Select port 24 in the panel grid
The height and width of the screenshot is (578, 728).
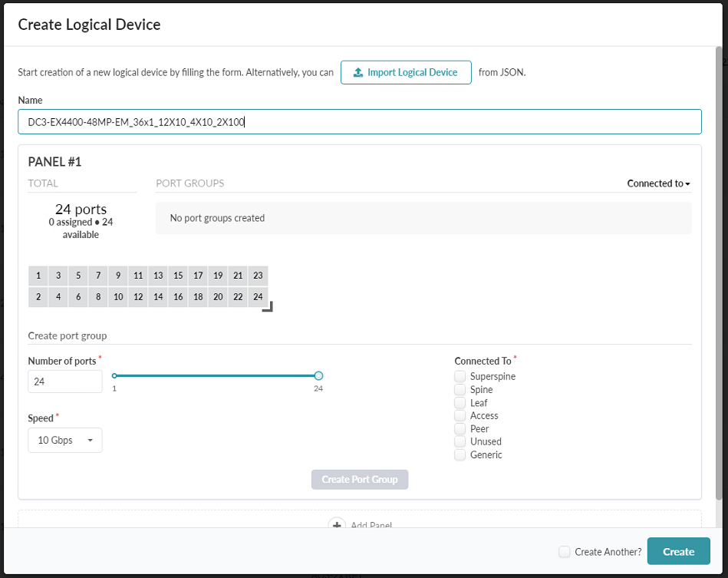click(258, 296)
